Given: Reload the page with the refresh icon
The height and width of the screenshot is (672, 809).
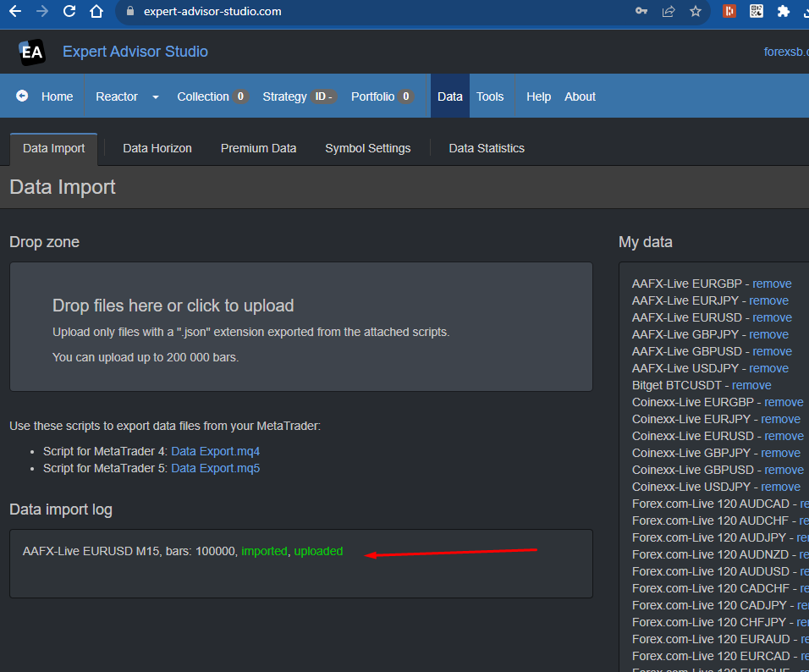Looking at the screenshot, I should (x=69, y=11).
